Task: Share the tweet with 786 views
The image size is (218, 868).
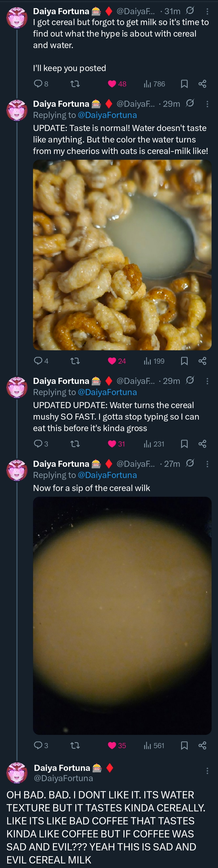Action: click(202, 84)
